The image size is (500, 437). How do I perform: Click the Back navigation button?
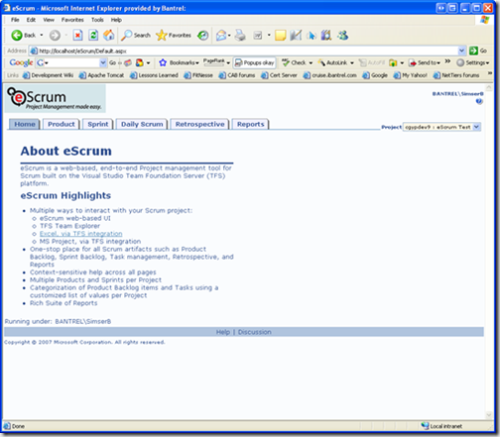tap(23, 35)
